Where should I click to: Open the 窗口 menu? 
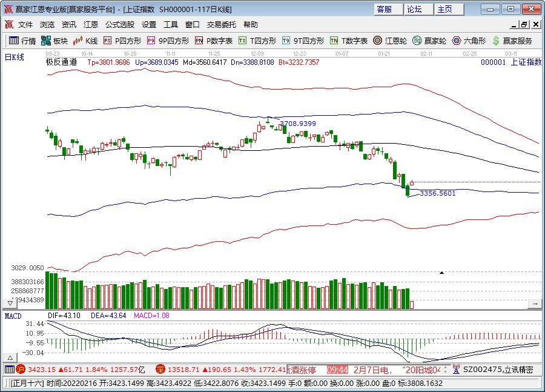click(193, 24)
